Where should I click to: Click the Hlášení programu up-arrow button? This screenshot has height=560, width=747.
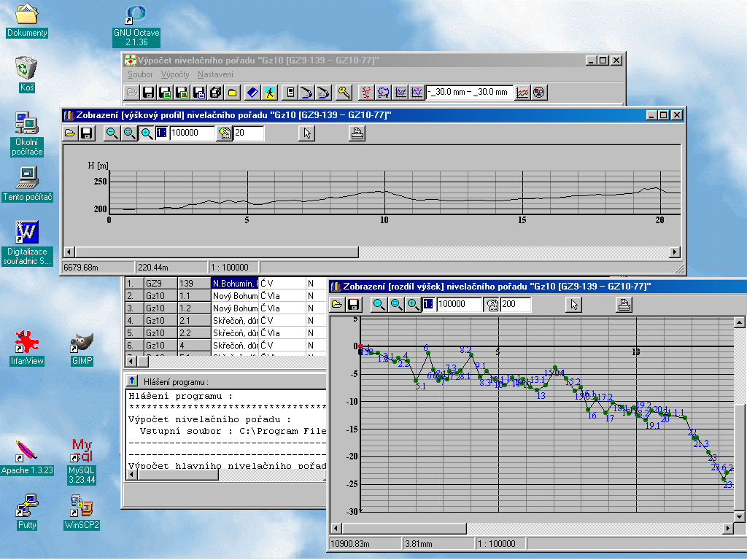click(x=132, y=381)
